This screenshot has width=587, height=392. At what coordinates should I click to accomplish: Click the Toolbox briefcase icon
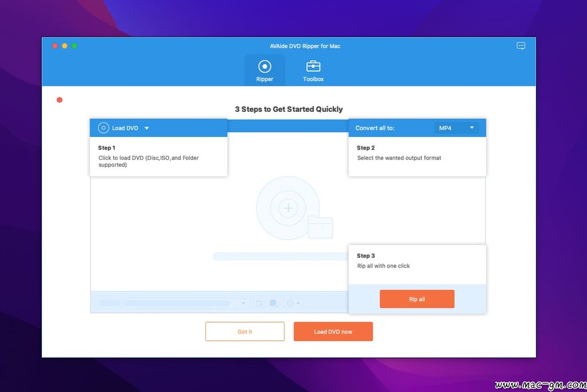(x=314, y=66)
